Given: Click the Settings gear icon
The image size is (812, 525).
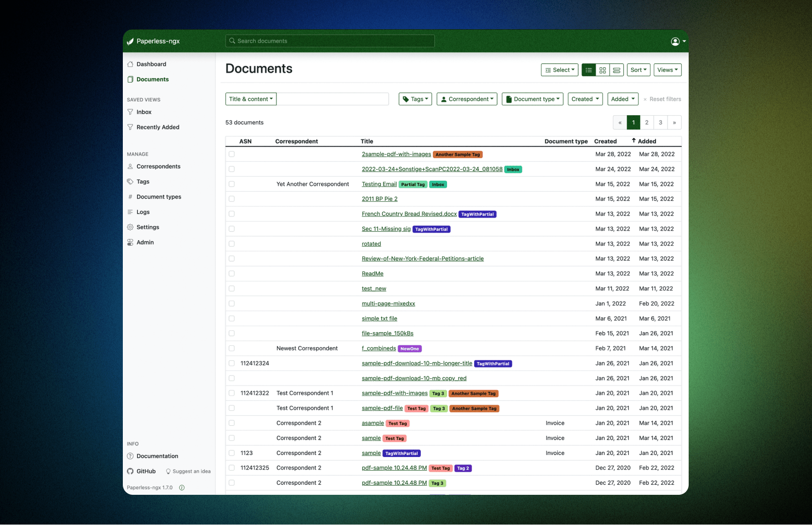Looking at the screenshot, I should [x=130, y=227].
